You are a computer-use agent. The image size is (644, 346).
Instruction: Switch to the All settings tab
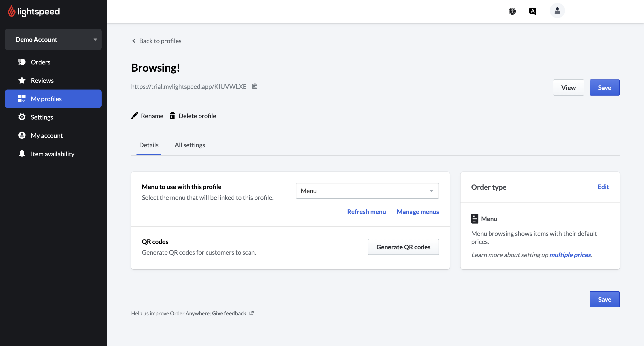[190, 145]
